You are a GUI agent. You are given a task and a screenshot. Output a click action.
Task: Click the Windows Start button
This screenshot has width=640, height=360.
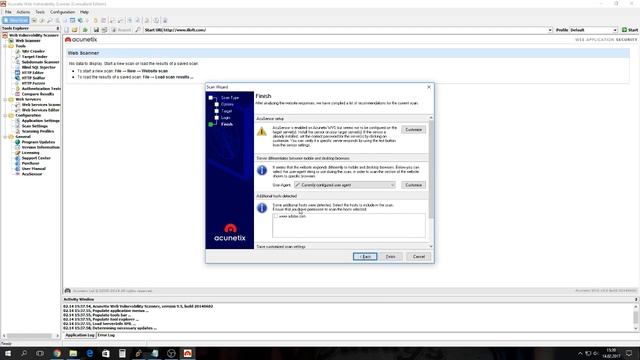[8, 353]
